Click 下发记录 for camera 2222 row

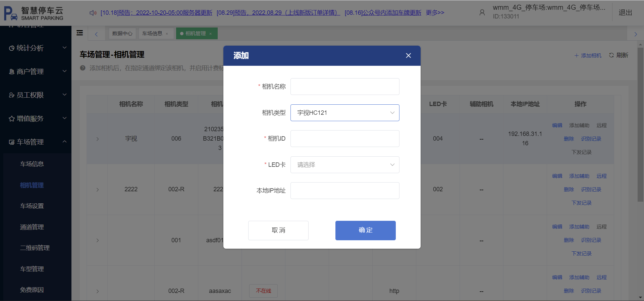582,203
